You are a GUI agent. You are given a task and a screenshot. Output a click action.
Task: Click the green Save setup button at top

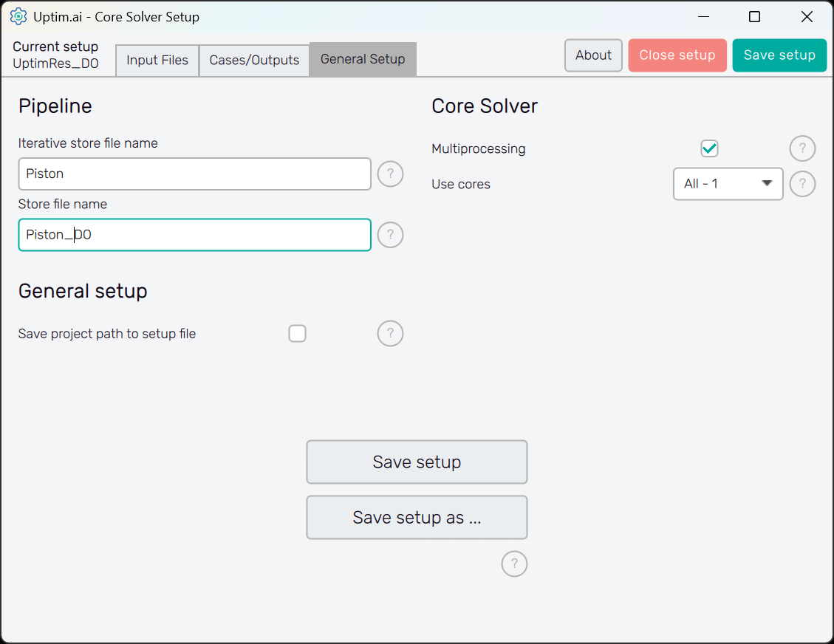pos(779,55)
